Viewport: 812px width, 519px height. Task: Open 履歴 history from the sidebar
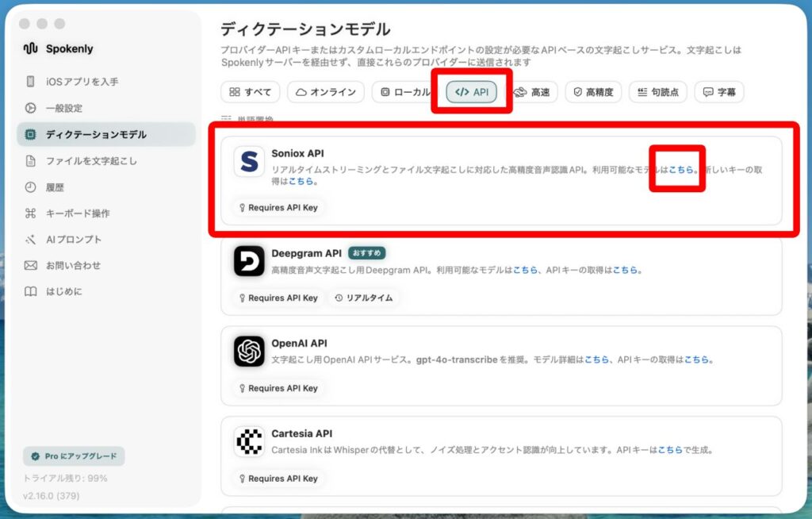[x=54, y=187]
